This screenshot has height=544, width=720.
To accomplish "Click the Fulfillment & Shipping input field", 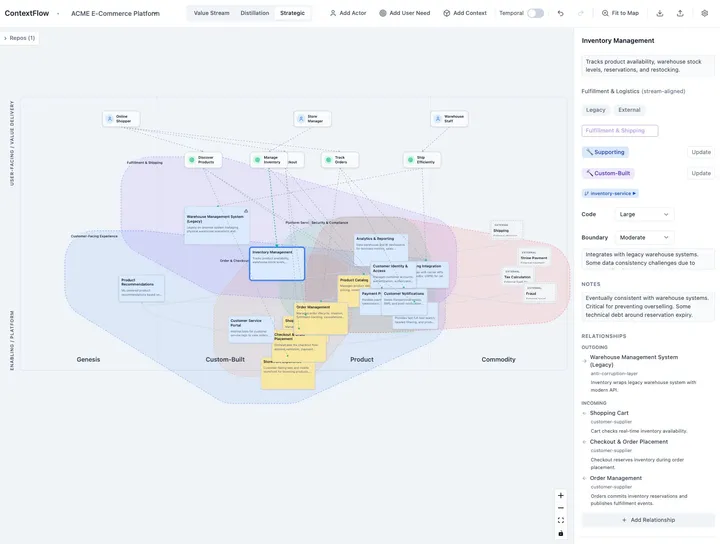I will (x=620, y=131).
